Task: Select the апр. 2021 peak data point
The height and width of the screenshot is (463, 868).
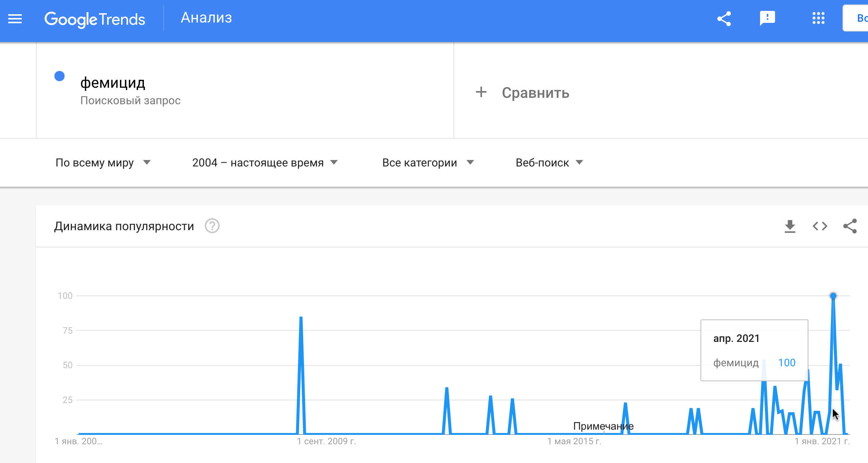Action: pos(833,296)
